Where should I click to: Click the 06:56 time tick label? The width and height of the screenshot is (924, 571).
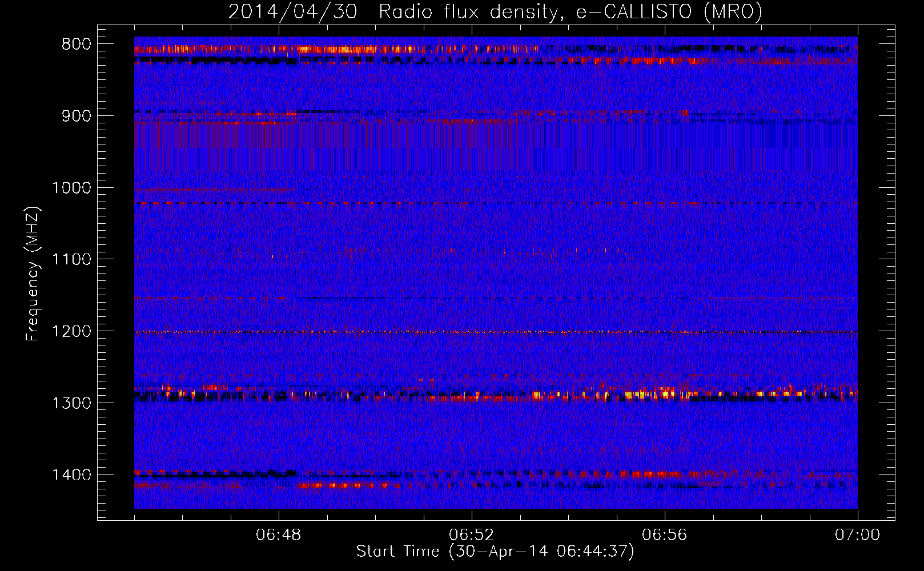coord(665,535)
